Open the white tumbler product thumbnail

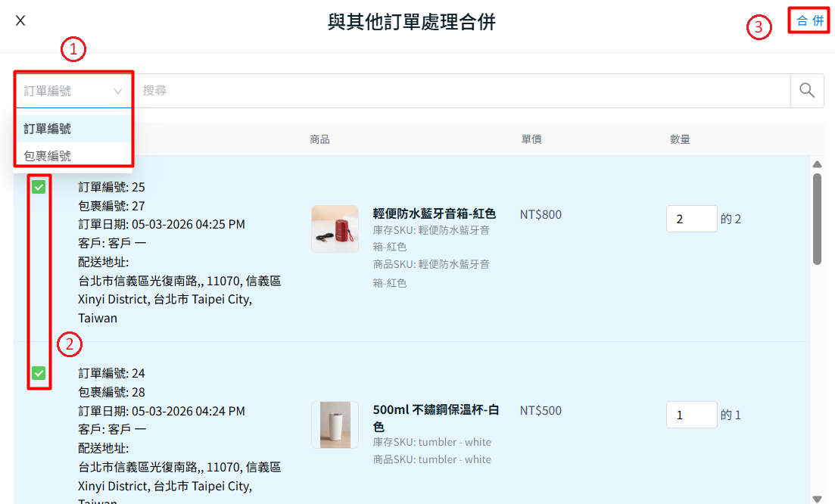pos(335,425)
